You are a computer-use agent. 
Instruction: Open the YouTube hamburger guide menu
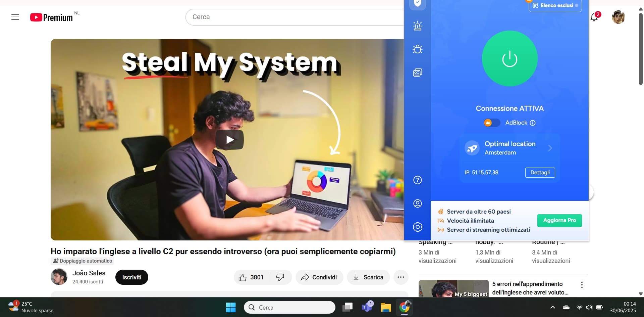click(15, 17)
